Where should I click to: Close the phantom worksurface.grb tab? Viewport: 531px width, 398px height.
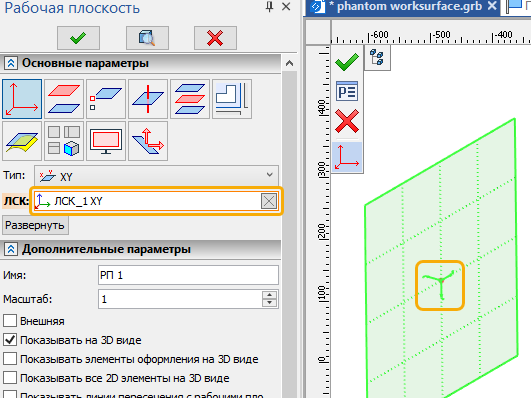point(492,6)
